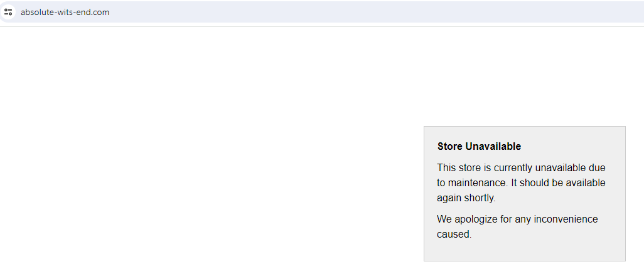Click the "Store Unavailable" heading
644x279 pixels.
[479, 147]
